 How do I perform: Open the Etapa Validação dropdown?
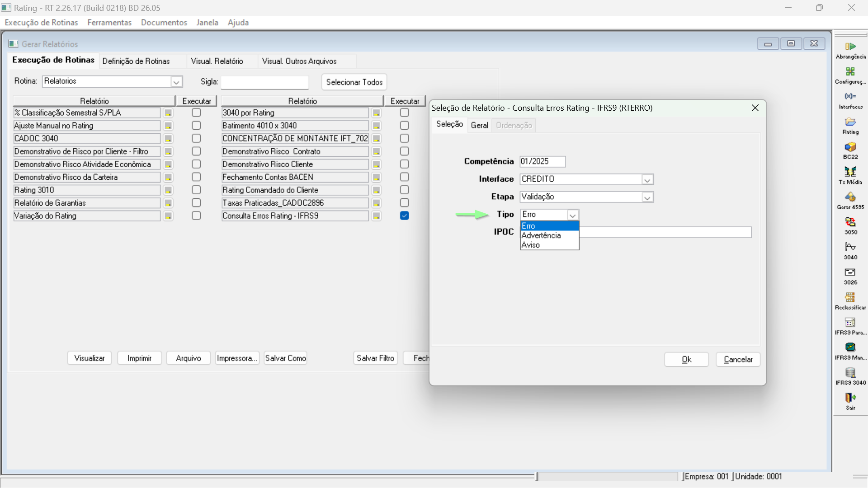click(647, 197)
